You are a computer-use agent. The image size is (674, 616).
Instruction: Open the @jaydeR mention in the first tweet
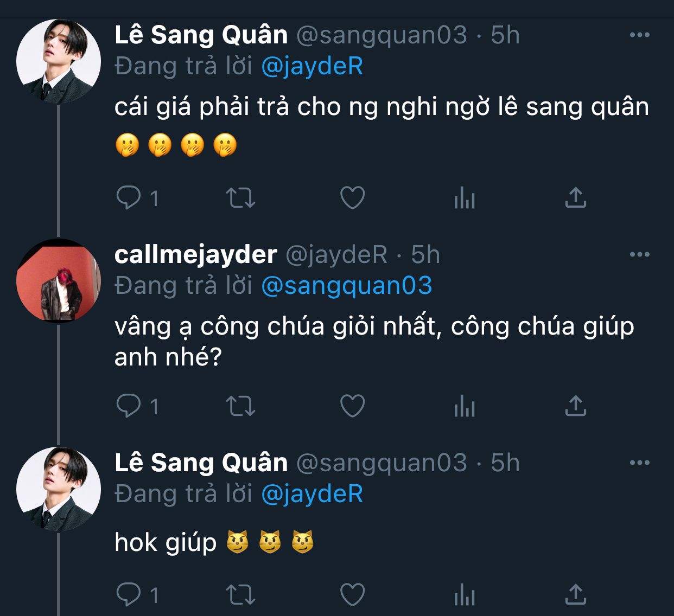312,66
